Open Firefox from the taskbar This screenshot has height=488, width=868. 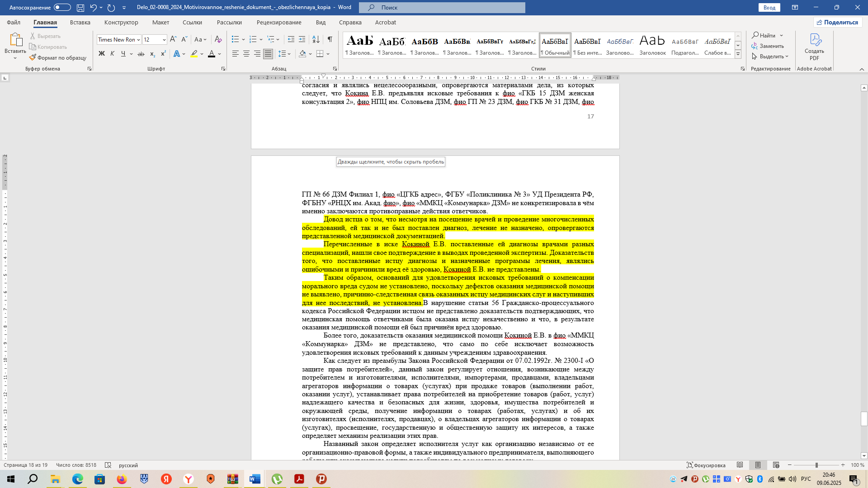[x=122, y=479]
